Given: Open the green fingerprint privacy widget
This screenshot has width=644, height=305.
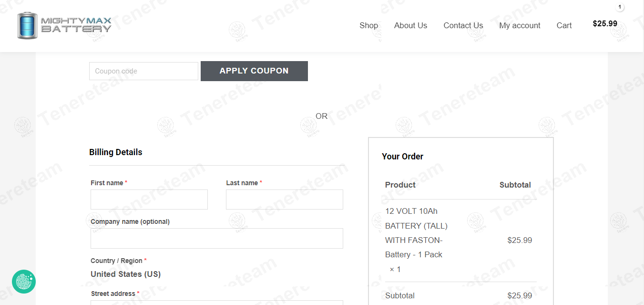Looking at the screenshot, I should [x=24, y=282].
